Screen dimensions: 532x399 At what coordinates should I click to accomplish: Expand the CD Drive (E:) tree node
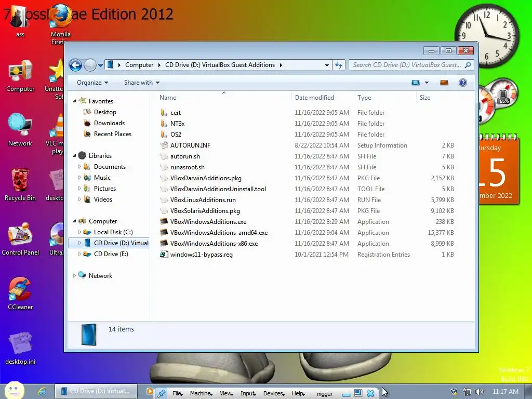(x=79, y=254)
